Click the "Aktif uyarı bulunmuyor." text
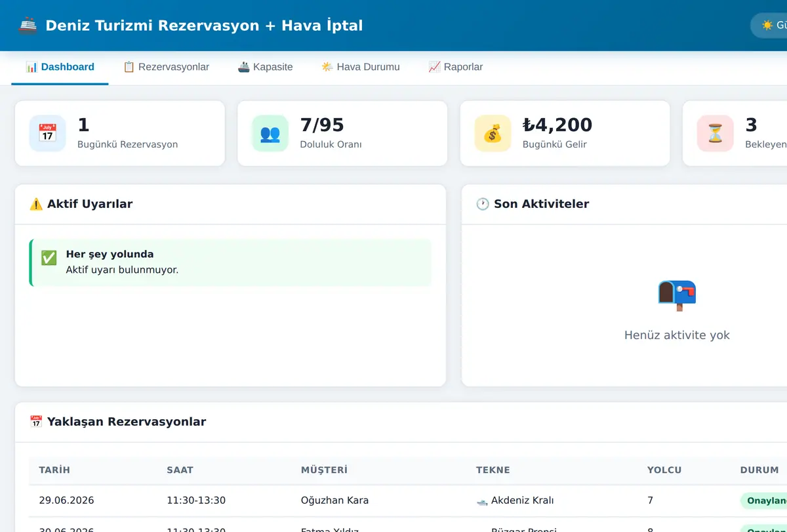787x532 pixels. (x=122, y=270)
